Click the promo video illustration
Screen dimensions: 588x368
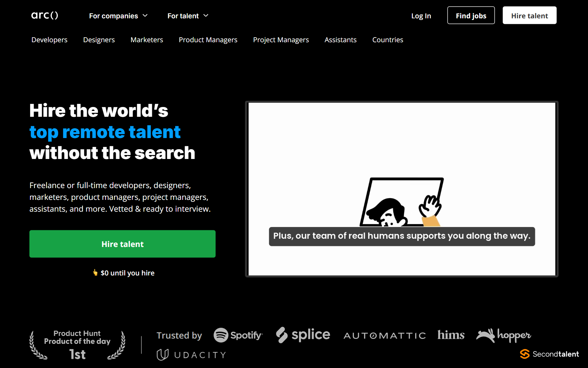click(x=402, y=202)
